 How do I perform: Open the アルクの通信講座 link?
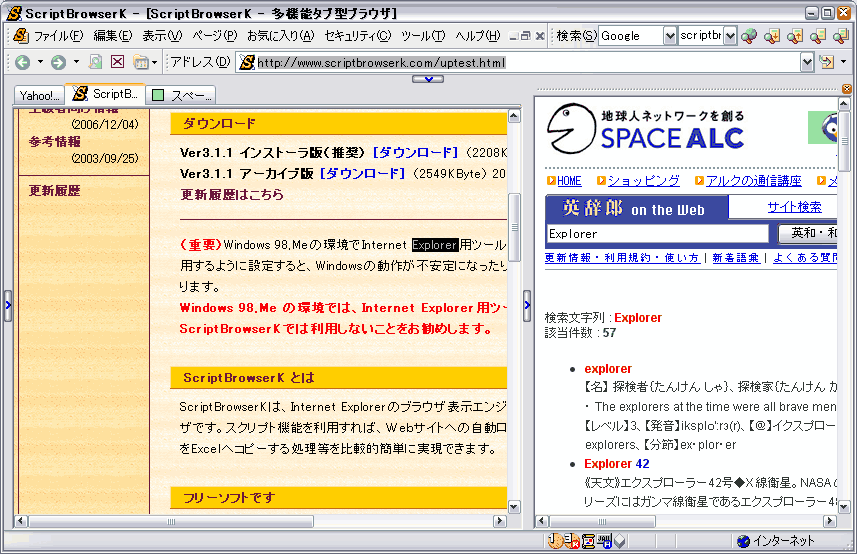point(754,181)
